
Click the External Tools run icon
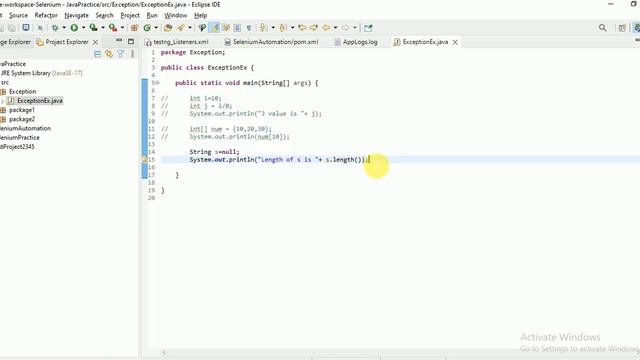pos(113,28)
